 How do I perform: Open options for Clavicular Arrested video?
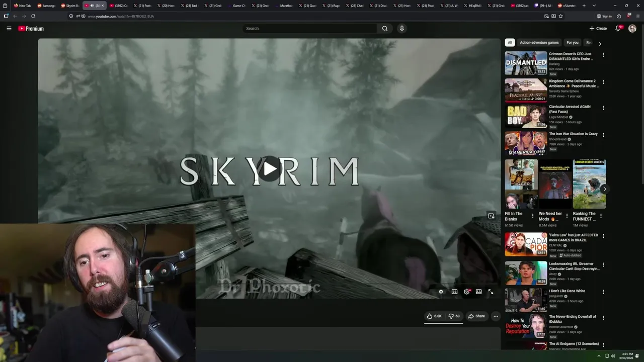[x=603, y=108]
